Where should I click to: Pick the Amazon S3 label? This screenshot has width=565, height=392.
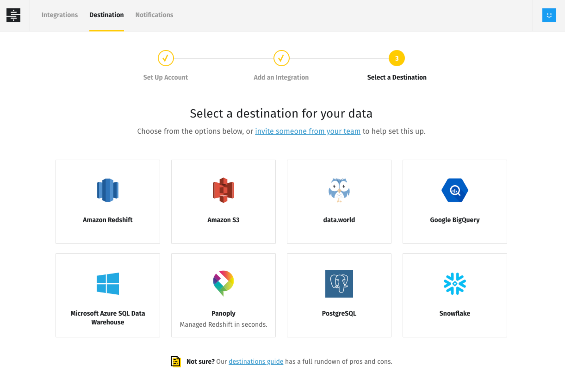pyautogui.click(x=224, y=220)
